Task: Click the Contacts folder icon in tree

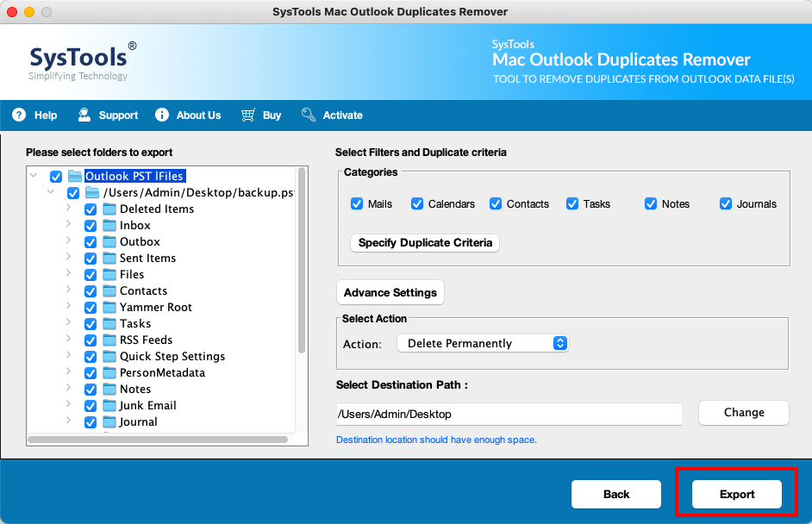Action: click(109, 291)
